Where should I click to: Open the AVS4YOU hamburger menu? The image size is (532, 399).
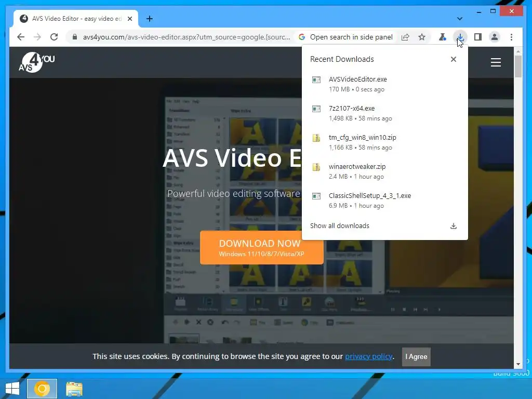point(496,62)
